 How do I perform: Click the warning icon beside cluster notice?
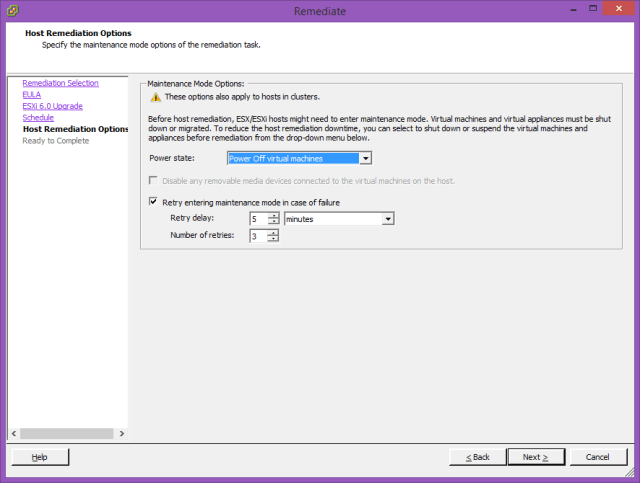[x=155, y=97]
